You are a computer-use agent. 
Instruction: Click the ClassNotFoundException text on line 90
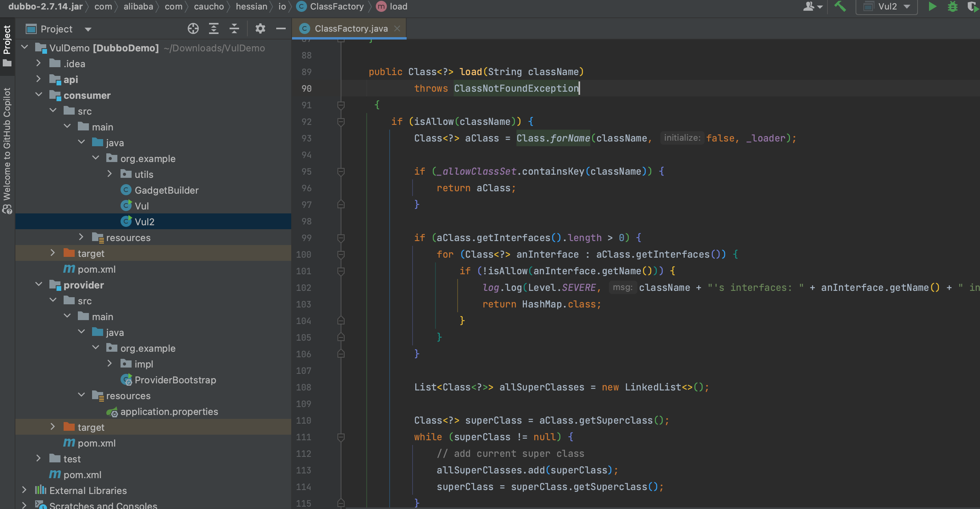pyautogui.click(x=516, y=89)
